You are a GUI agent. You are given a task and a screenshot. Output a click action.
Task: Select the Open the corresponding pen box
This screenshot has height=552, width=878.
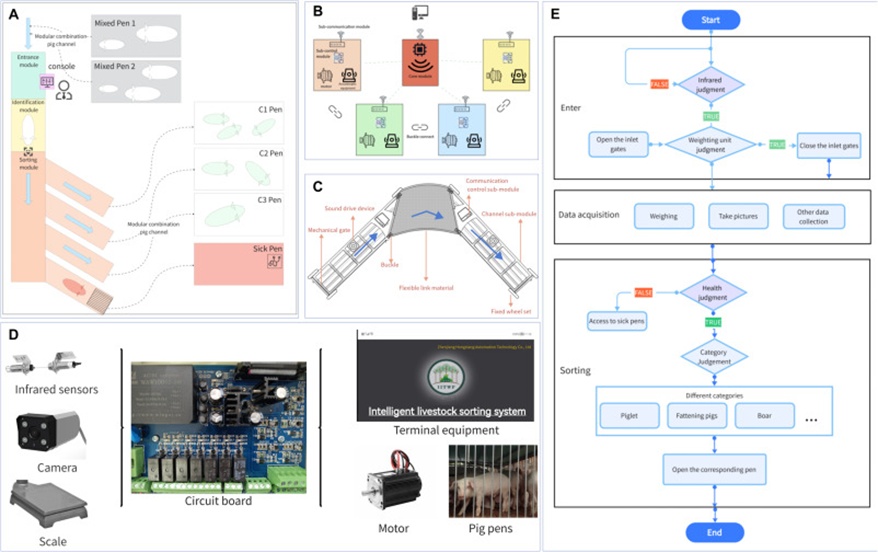pyautogui.click(x=714, y=470)
